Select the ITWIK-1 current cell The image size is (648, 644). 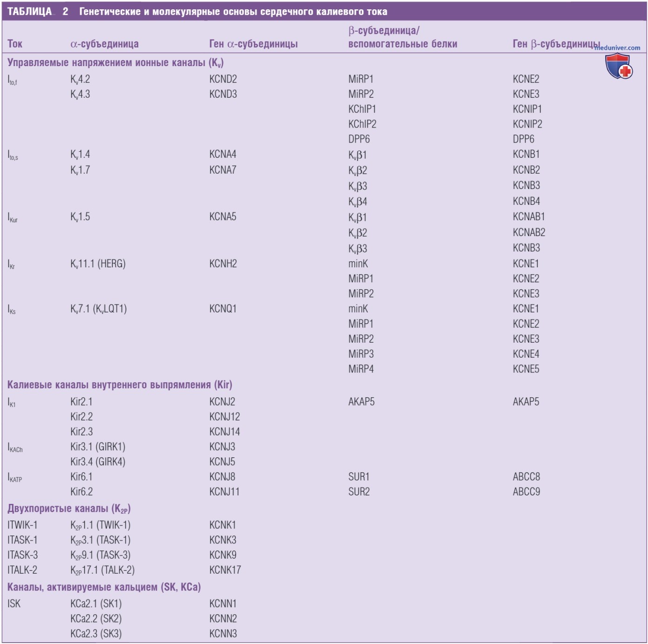22,525
